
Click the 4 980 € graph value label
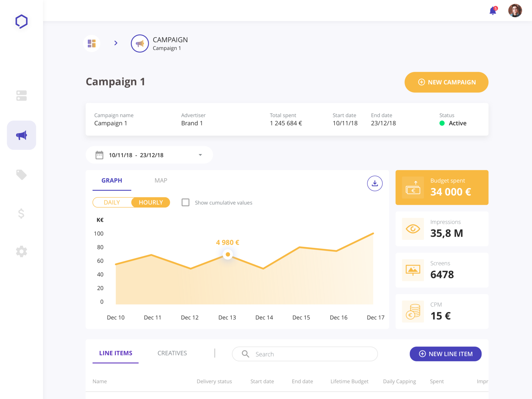pyautogui.click(x=228, y=242)
